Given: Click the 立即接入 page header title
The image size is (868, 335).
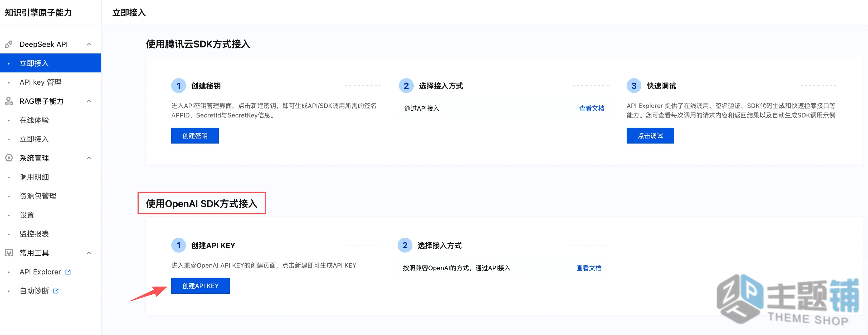Looking at the screenshot, I should (129, 13).
